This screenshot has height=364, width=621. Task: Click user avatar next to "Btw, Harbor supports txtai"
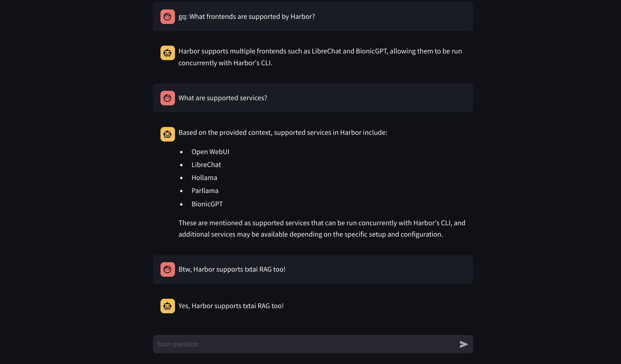tap(168, 269)
